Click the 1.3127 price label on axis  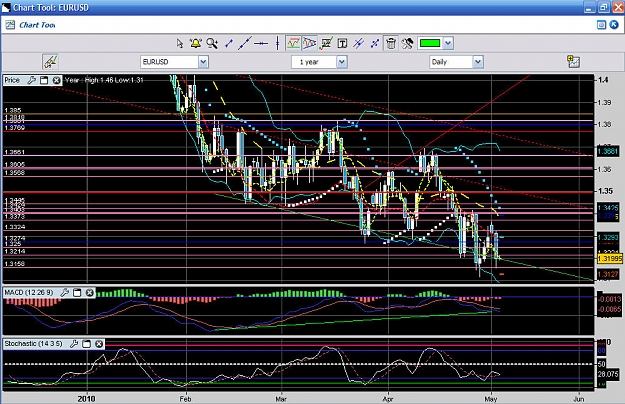point(608,274)
